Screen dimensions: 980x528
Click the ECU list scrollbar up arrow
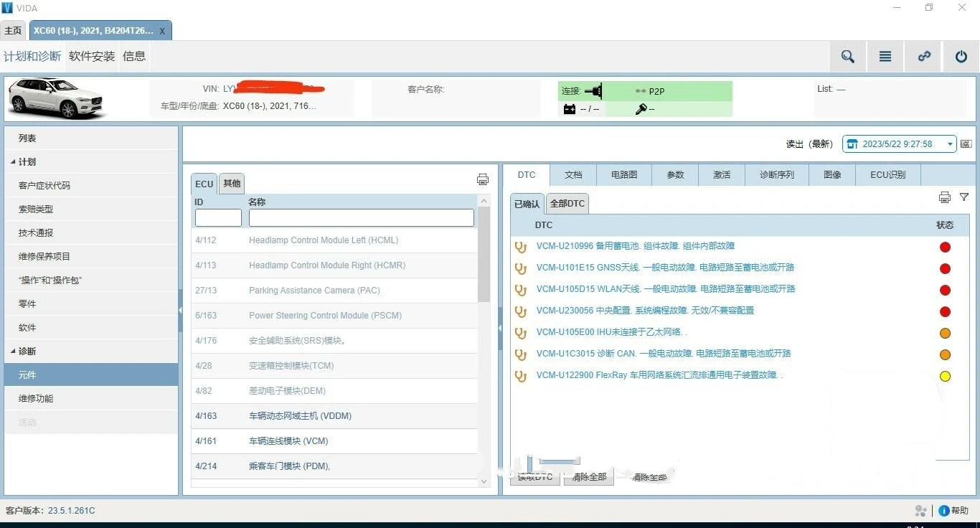tap(484, 201)
